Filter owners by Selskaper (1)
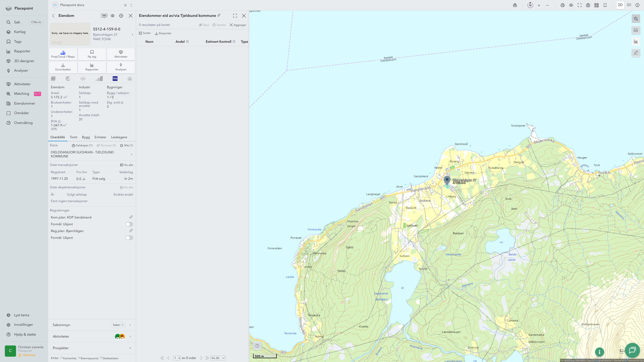 pos(82,146)
